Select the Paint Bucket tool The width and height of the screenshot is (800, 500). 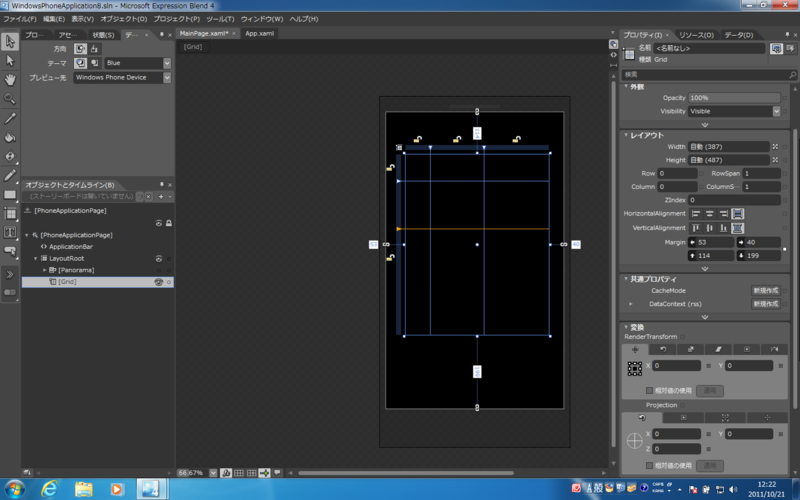pos(10,137)
